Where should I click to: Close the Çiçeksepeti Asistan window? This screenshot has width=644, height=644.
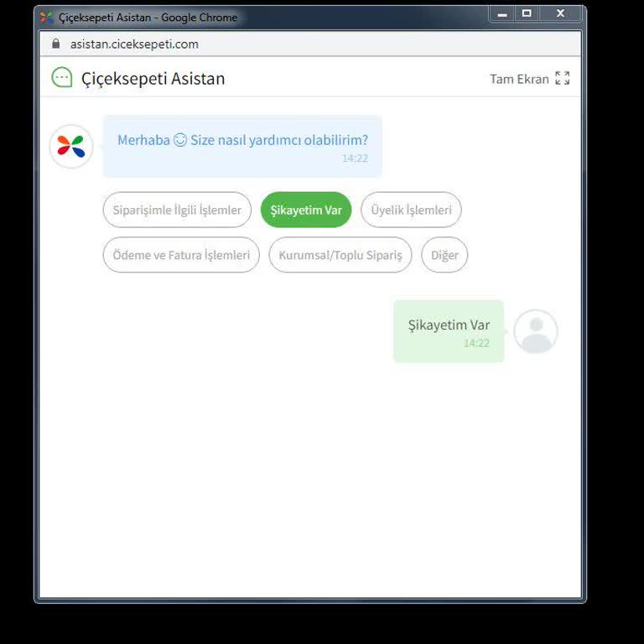pyautogui.click(x=560, y=14)
